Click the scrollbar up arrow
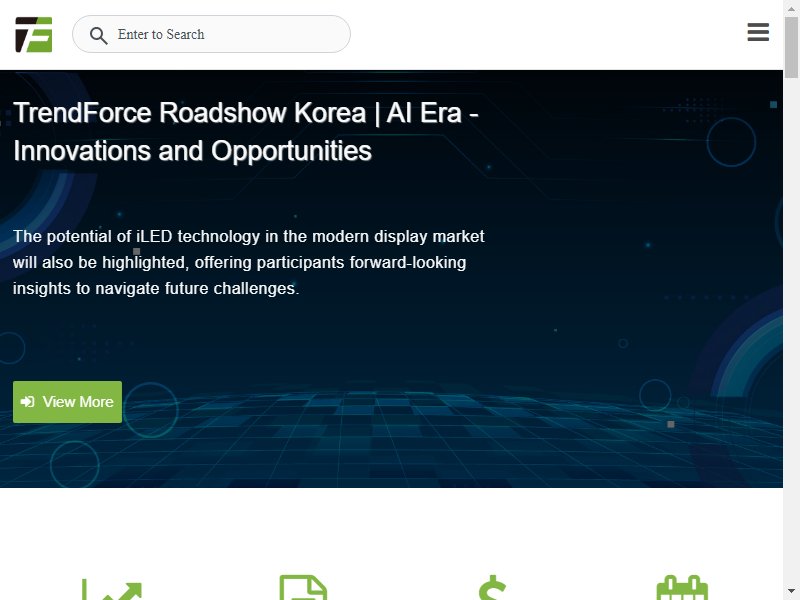 (x=791, y=8)
